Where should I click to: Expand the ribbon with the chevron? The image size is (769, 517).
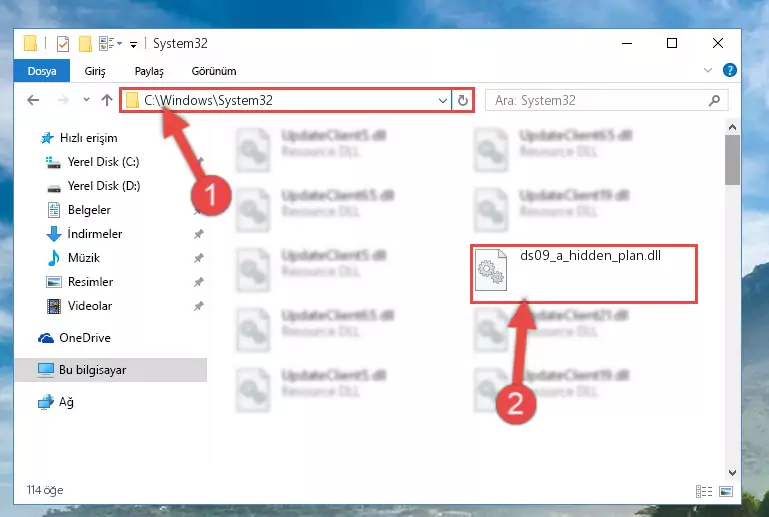coord(708,70)
